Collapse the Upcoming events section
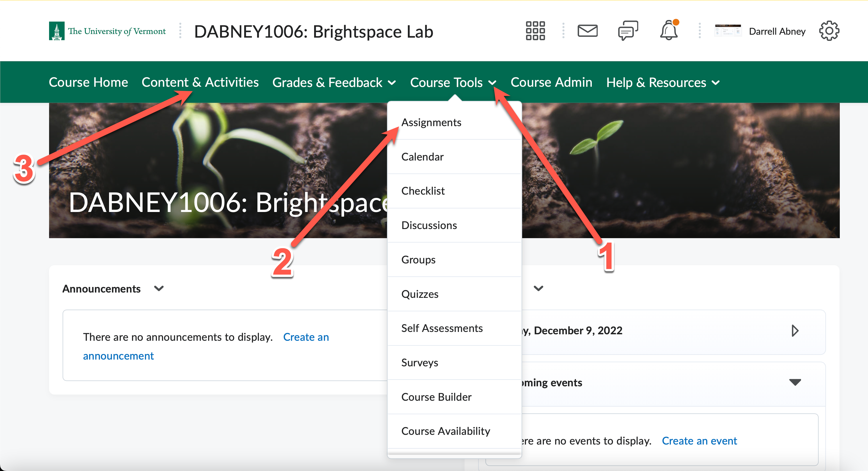The image size is (868, 471). [795, 382]
